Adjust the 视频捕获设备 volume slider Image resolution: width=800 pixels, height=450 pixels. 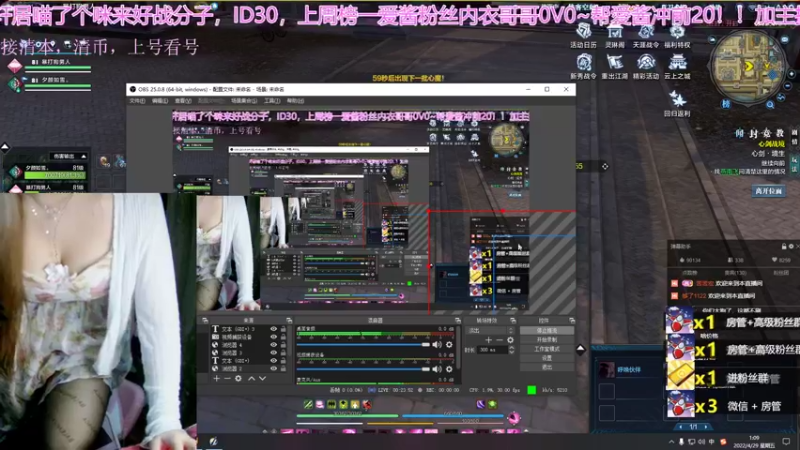click(x=363, y=369)
